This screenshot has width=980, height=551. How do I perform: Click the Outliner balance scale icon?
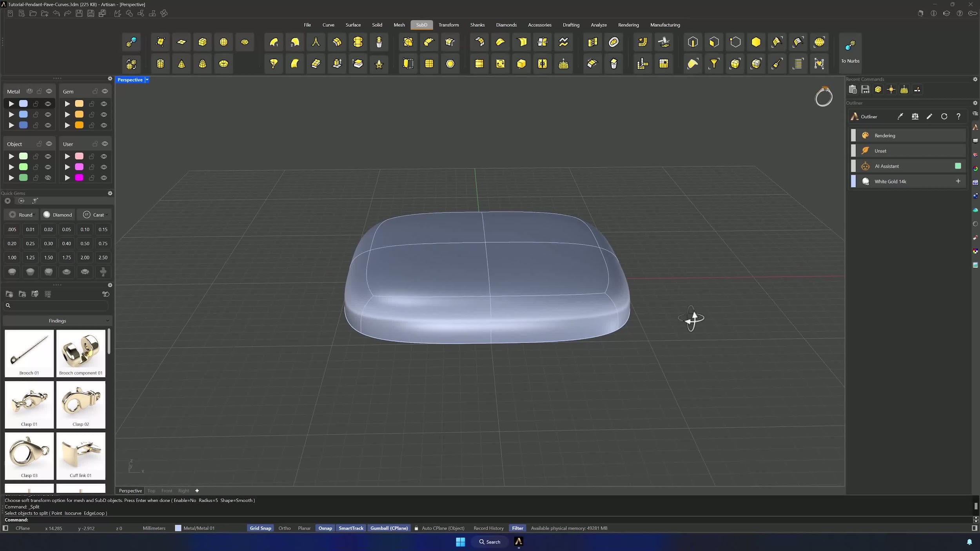point(915,116)
